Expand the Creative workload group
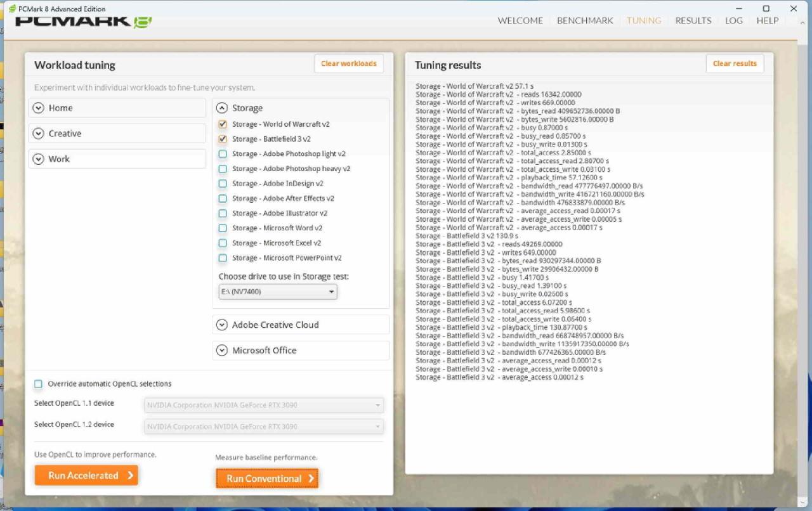812x511 pixels. [x=117, y=133]
